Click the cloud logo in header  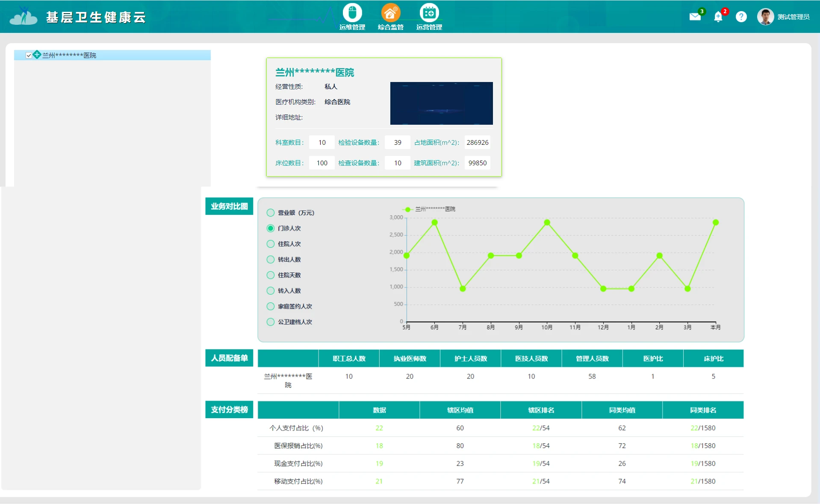(x=24, y=16)
